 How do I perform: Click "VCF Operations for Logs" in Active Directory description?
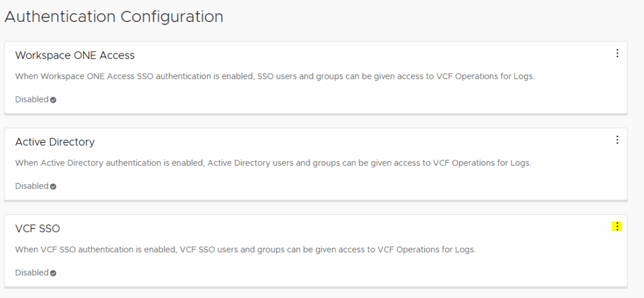pos(481,163)
